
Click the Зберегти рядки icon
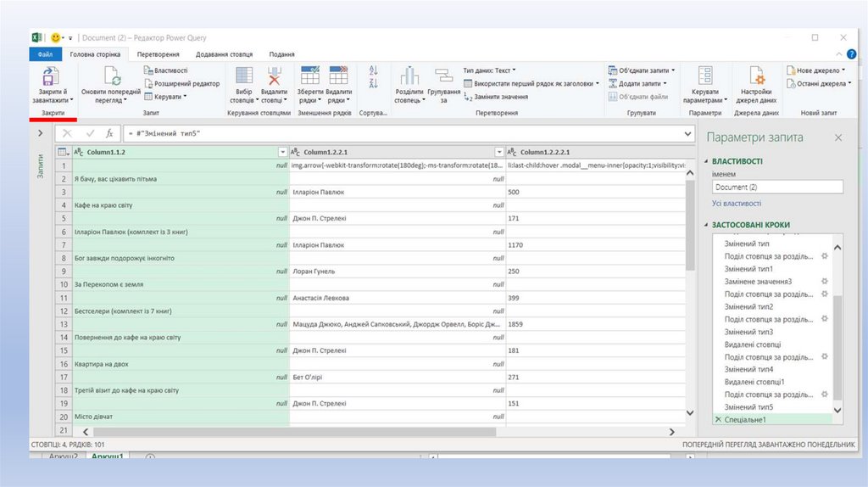click(x=309, y=77)
